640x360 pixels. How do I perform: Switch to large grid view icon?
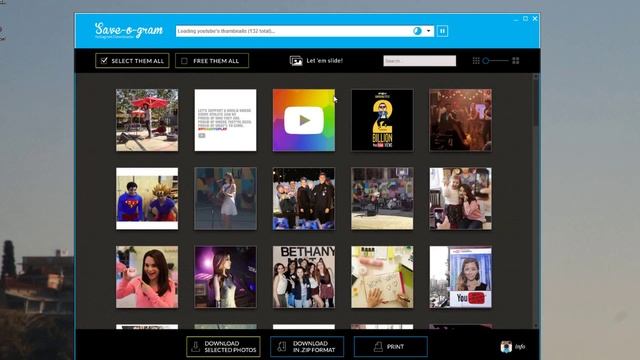[x=516, y=61]
